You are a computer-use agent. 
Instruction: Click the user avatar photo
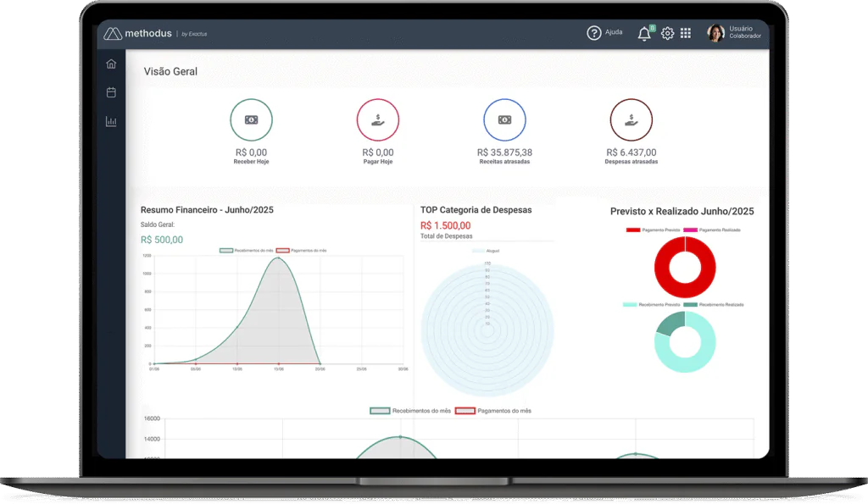pos(715,33)
